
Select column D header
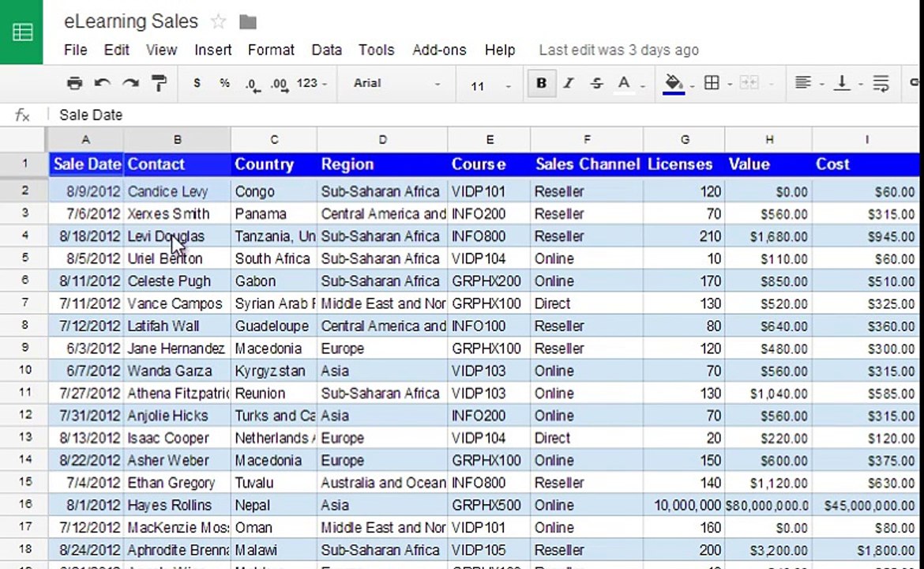coord(382,140)
